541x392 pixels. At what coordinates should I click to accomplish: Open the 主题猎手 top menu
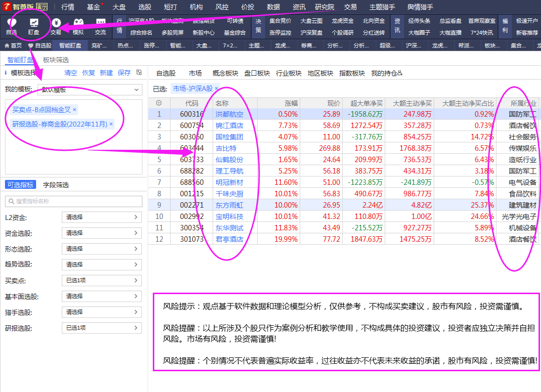coord(382,7)
